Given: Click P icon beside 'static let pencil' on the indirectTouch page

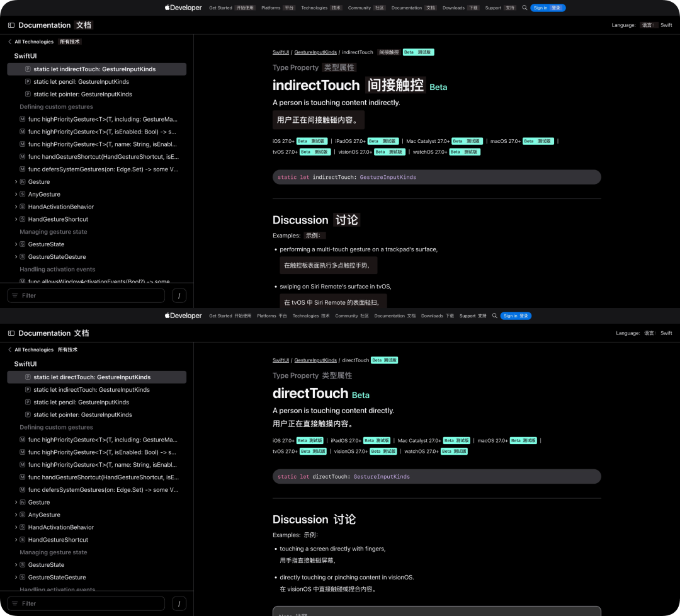Looking at the screenshot, I should (28, 81).
